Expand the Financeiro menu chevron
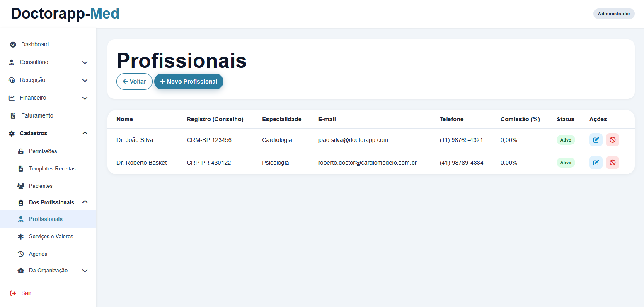The height and width of the screenshot is (307, 644). (85, 98)
